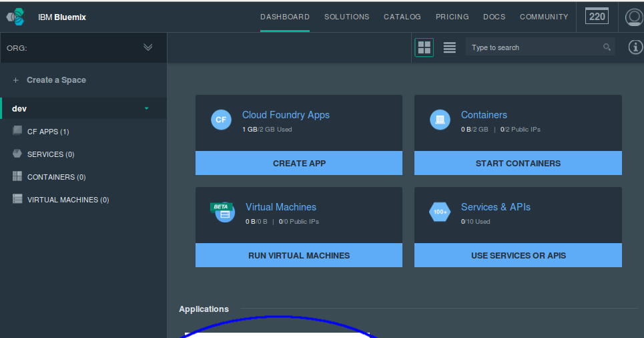This screenshot has height=338, width=644.
Task: Click the CF circle icon on the Cloud Foundry Apps card
Action: coord(221,120)
